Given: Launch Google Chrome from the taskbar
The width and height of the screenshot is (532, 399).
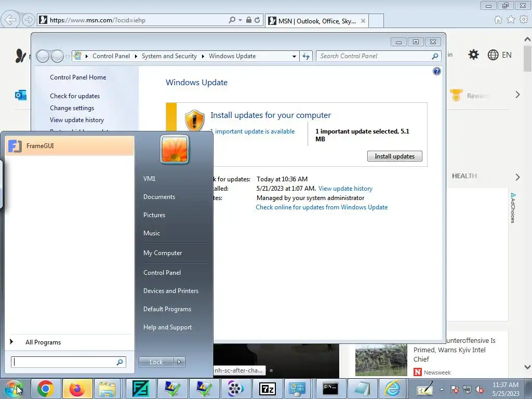Looking at the screenshot, I should tap(46, 389).
